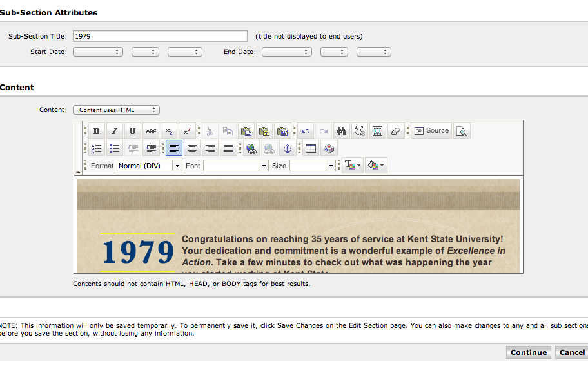The image size is (588, 366).
Task: Open Find with the binoculars icon
Action: coord(341,131)
